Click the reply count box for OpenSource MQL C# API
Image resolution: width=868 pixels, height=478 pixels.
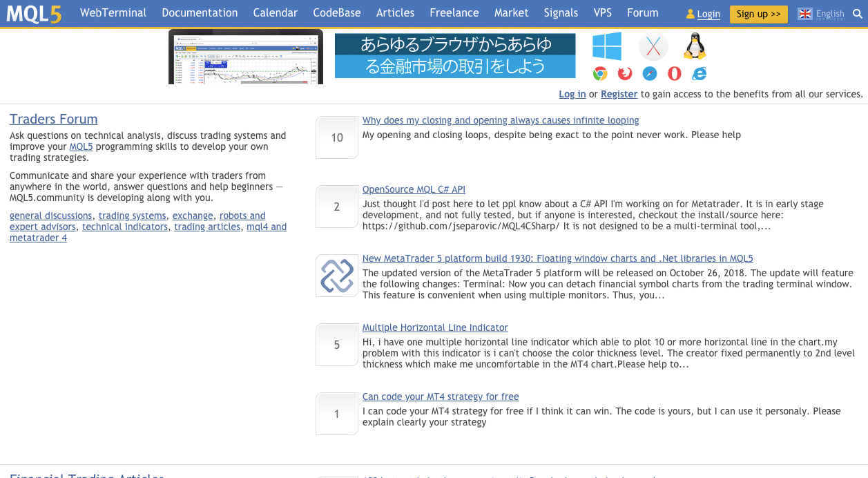(337, 207)
